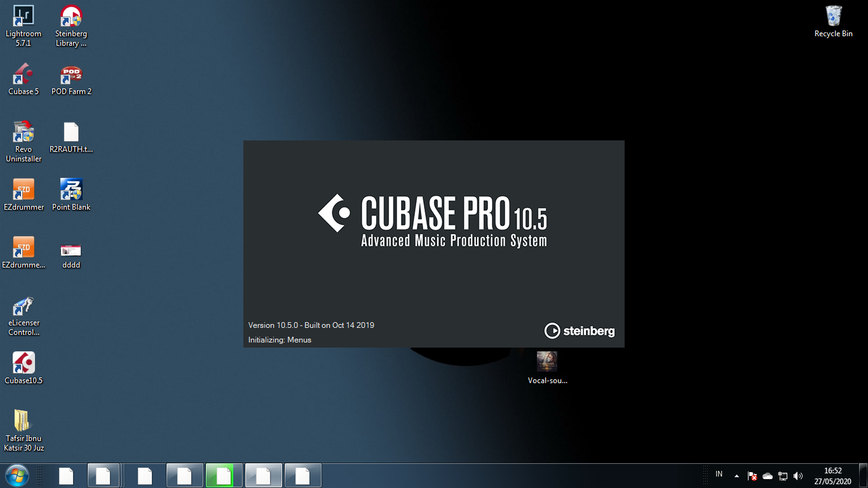Screen dimensions: 868x488
Task: Show hidden system tray icons arrow
Action: (x=736, y=475)
